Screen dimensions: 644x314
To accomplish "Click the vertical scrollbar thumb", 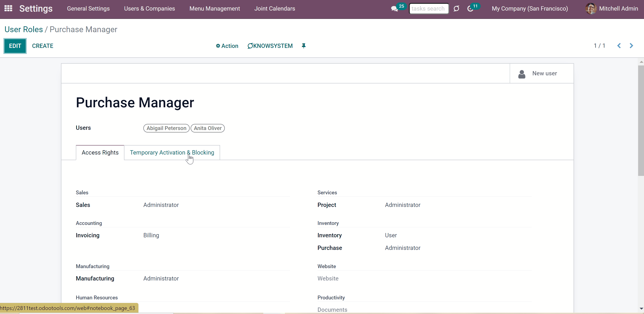I will [x=641, y=121].
